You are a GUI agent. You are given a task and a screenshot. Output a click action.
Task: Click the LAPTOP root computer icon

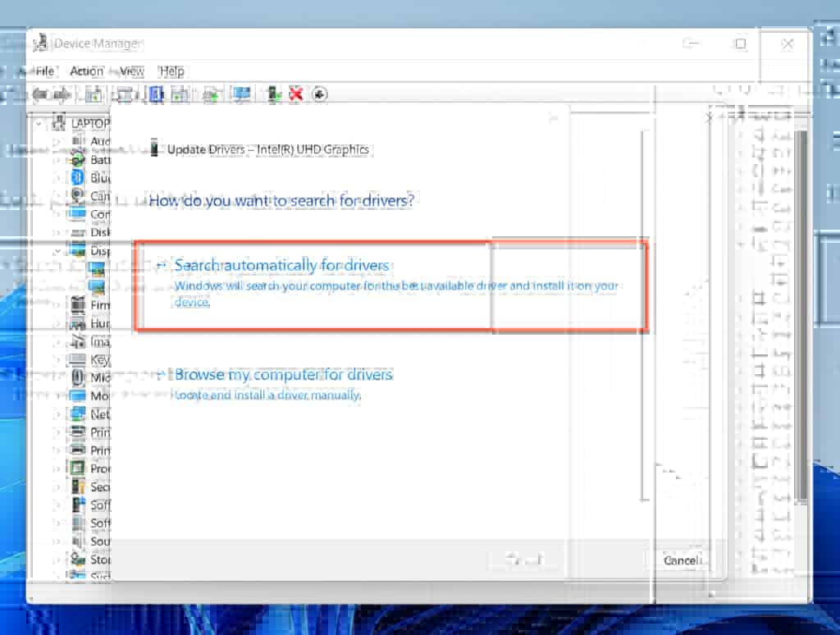59,123
